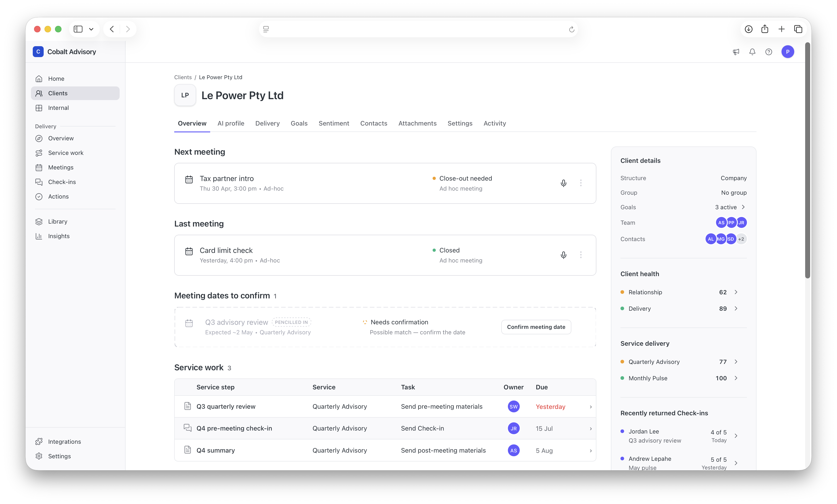This screenshot has width=837, height=504.
Task: Expand Quarterly Advisory service delivery
Action: pos(736,362)
